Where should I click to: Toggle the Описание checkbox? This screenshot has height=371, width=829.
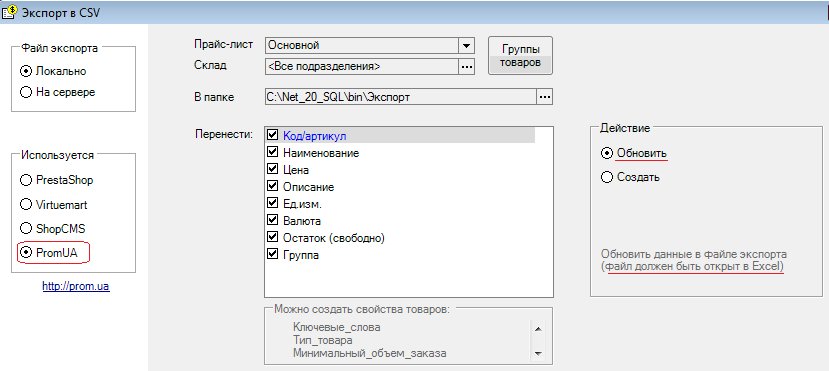click(273, 187)
